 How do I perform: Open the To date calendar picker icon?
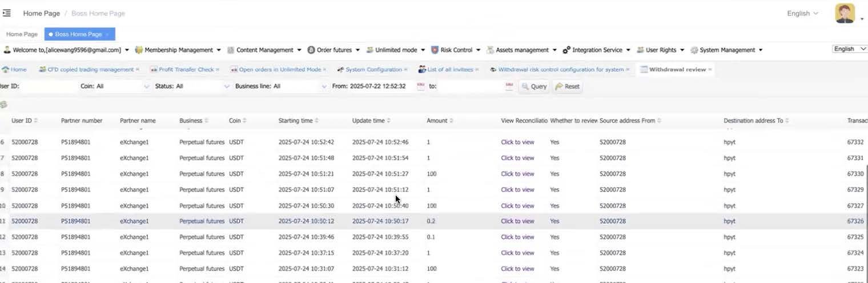[509, 87]
